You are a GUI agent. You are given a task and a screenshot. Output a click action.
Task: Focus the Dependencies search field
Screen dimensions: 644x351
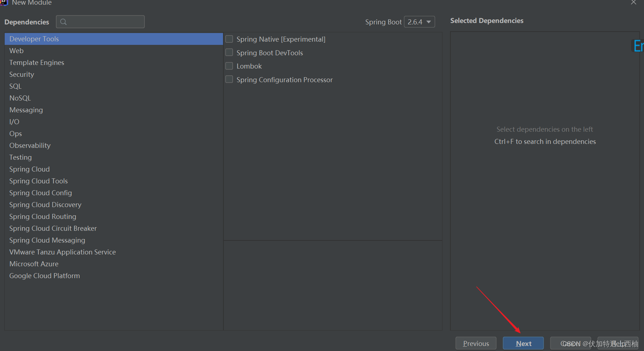100,22
